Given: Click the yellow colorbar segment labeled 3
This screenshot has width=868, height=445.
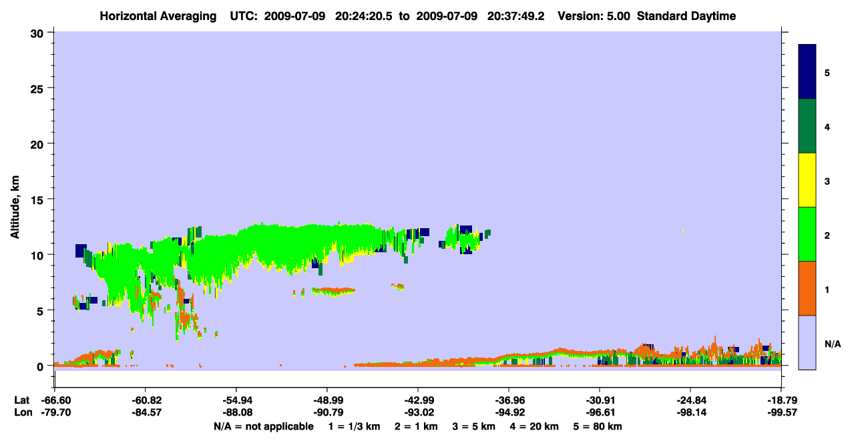Looking at the screenshot, I should tap(807, 180).
